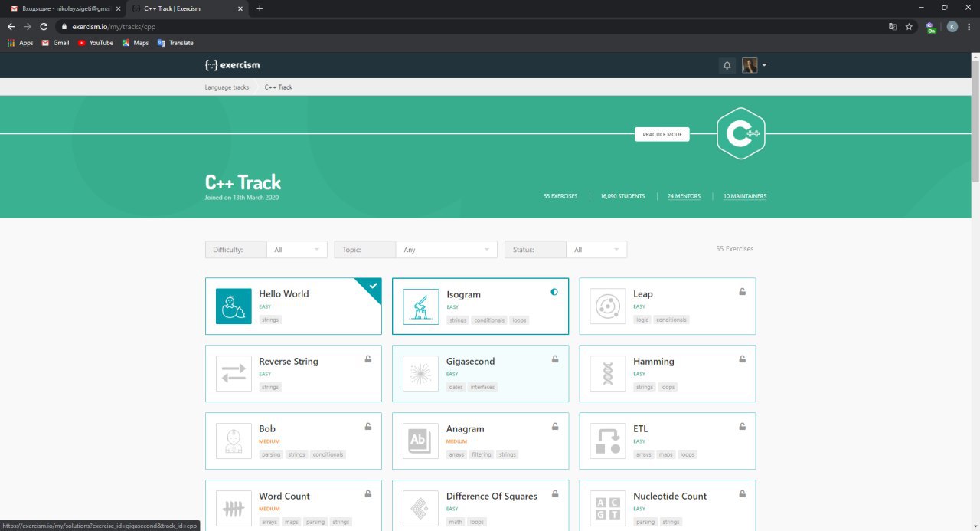
Task: Click the Reverse String arrows icon
Action: point(234,374)
